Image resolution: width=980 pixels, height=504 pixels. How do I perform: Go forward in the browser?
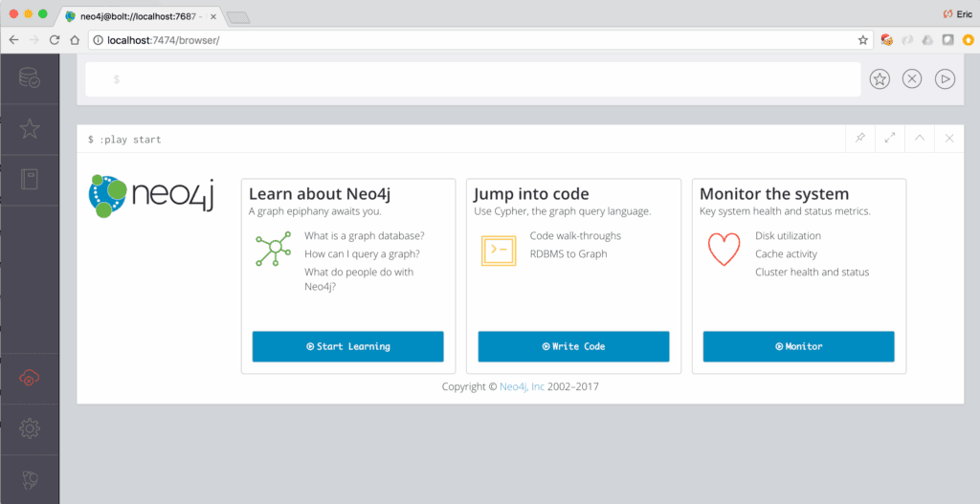pos(33,40)
